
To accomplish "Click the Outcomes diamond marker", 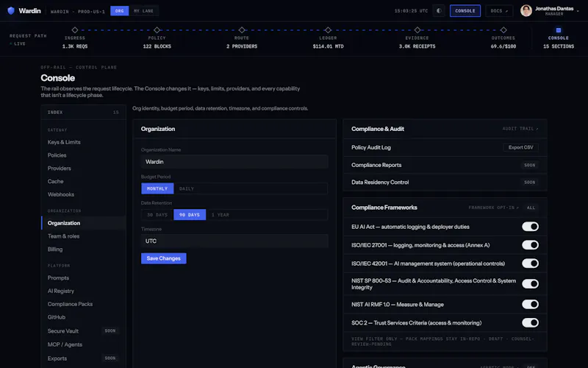I will (x=503, y=30).
